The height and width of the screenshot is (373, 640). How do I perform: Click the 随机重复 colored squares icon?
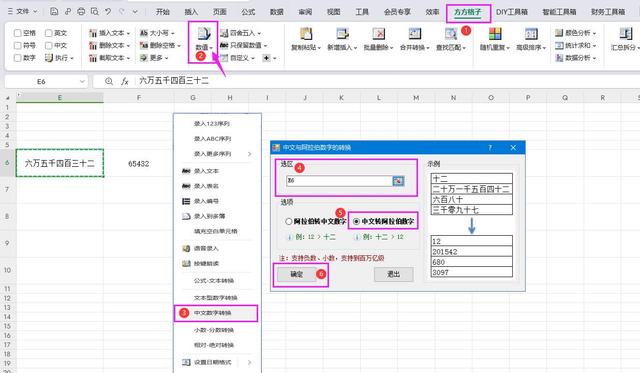495,34
